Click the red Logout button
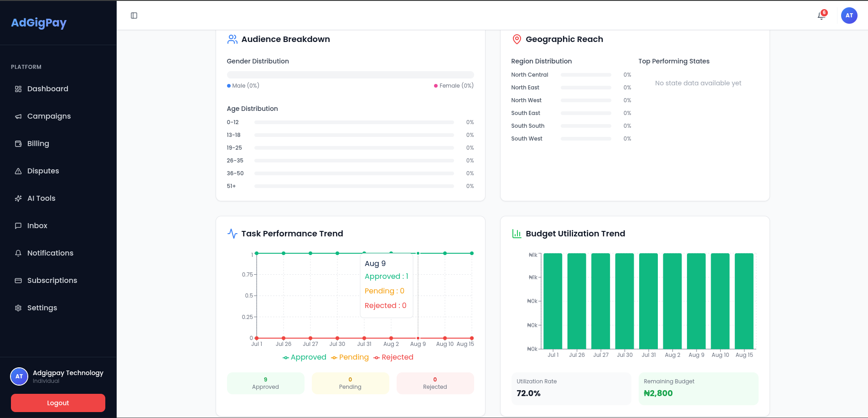The width and height of the screenshot is (868, 418). [58, 403]
